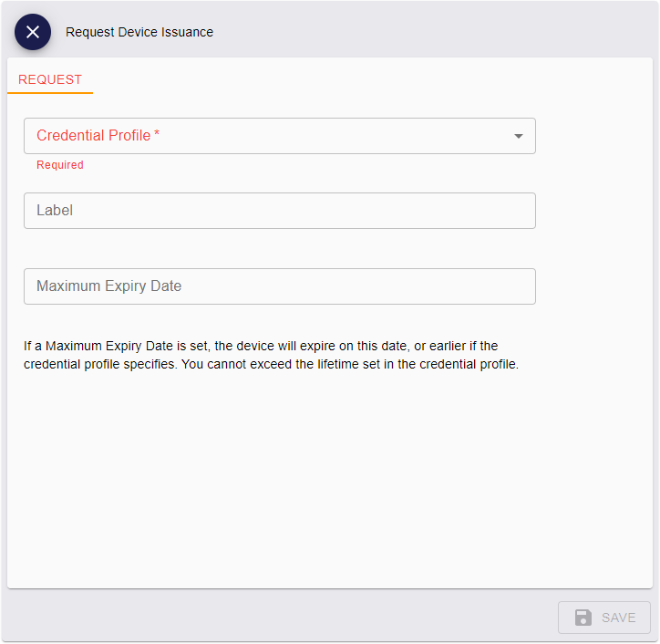Click the gray footer bar beside Save
The width and height of the screenshot is (660, 644).
coord(273,617)
